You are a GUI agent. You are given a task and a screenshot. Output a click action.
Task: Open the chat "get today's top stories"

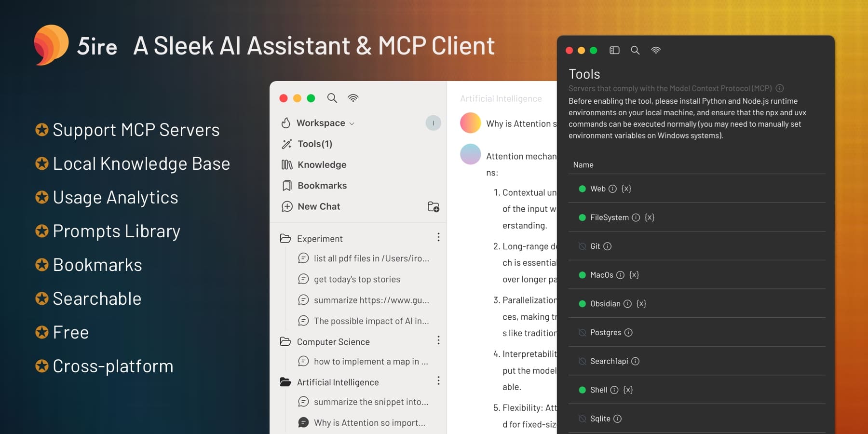tap(357, 279)
